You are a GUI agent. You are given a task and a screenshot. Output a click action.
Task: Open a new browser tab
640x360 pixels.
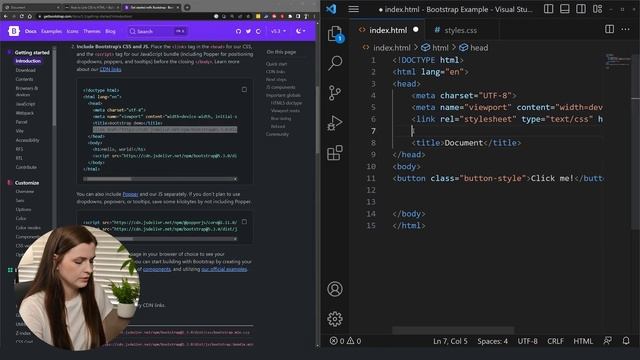point(187,7)
